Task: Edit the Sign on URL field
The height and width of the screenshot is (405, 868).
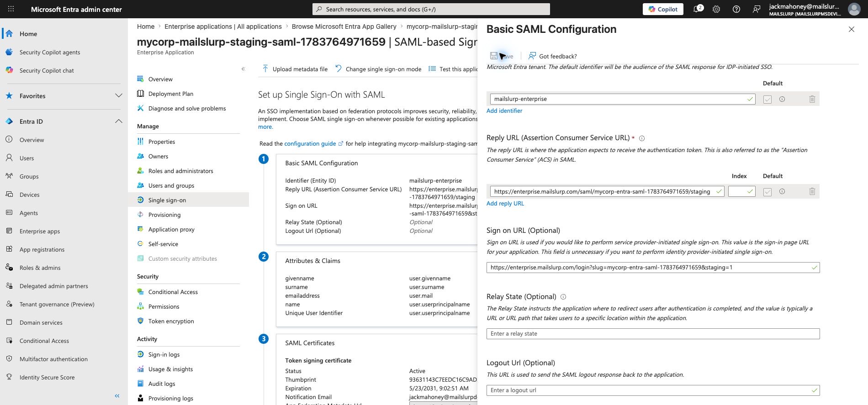Action: point(653,268)
